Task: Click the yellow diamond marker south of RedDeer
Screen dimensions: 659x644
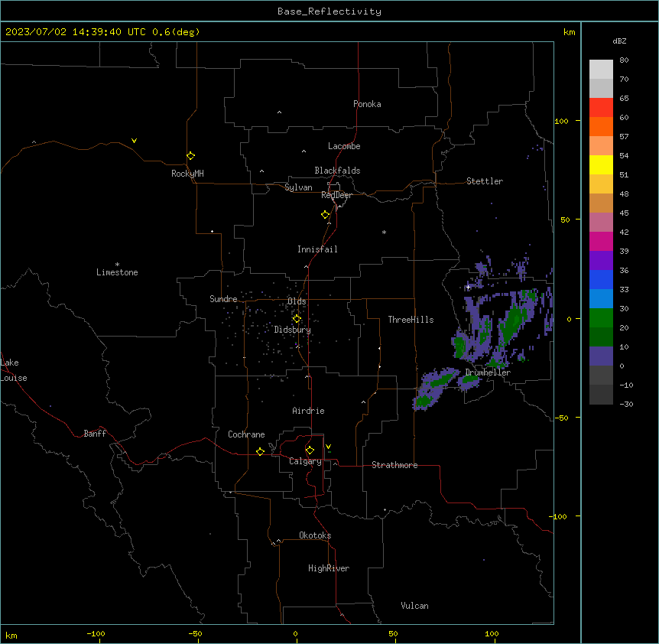Action: pyautogui.click(x=325, y=215)
